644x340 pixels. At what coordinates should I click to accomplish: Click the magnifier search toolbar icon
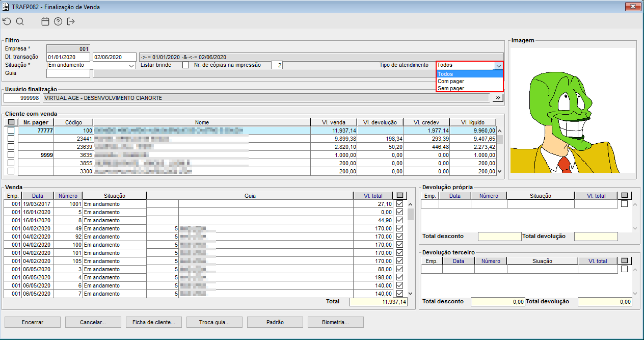tap(20, 21)
